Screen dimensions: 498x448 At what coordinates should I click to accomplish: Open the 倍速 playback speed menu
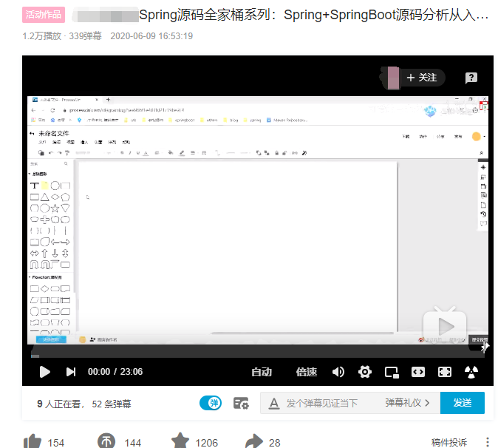pyautogui.click(x=307, y=372)
